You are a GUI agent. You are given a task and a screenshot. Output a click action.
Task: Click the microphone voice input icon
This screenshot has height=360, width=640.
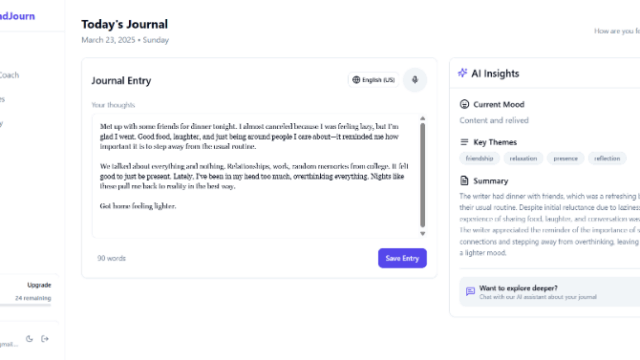point(415,80)
